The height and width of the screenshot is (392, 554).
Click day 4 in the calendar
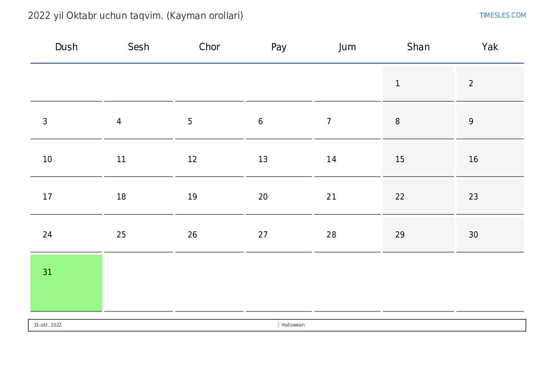click(138, 121)
